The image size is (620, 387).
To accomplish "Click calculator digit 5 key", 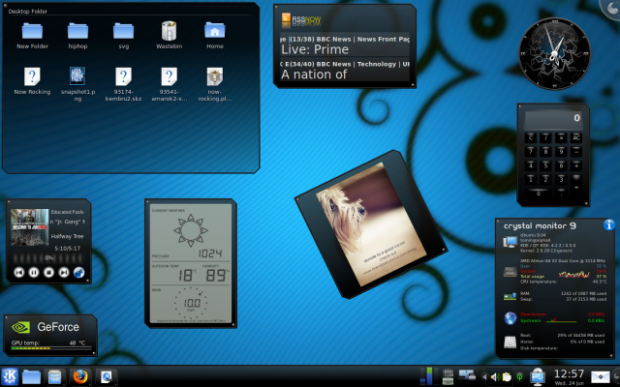I will click(546, 166).
